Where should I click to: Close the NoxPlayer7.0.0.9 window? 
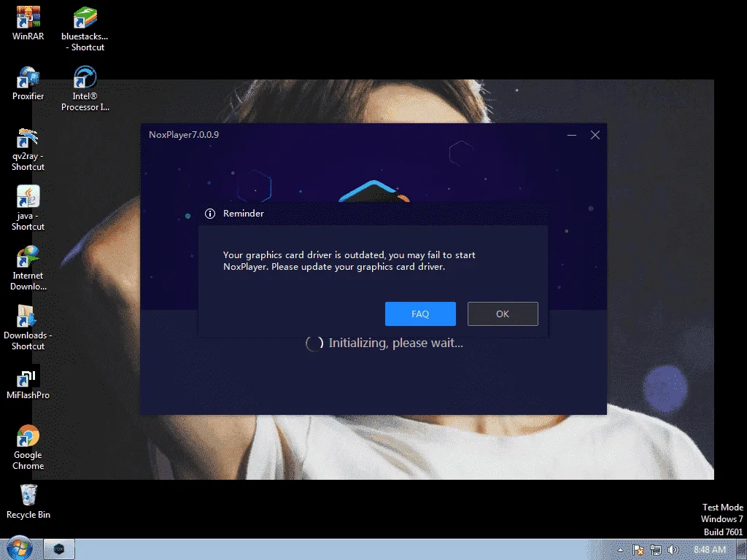(595, 135)
